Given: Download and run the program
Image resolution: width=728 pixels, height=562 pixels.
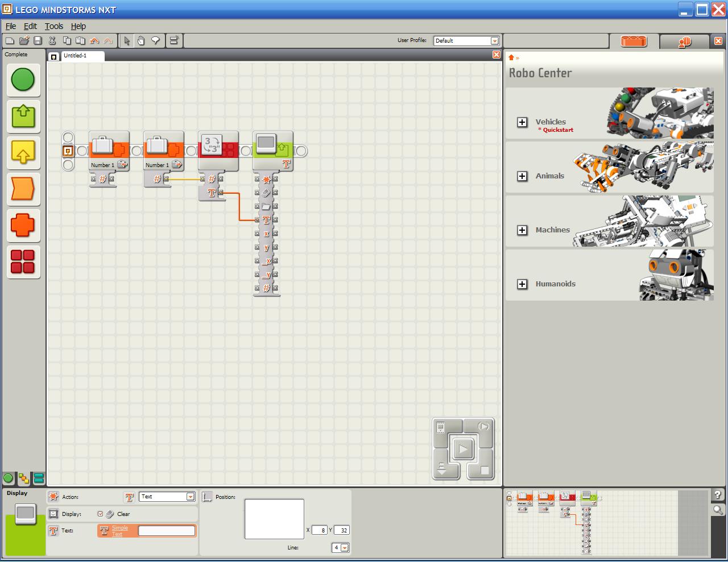Looking at the screenshot, I should point(463,449).
